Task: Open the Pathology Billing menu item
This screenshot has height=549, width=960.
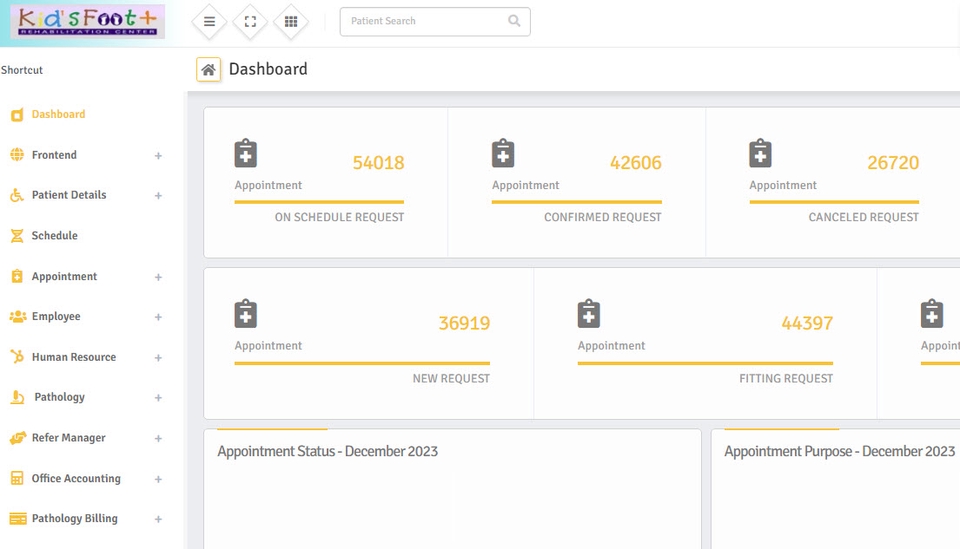Action: click(75, 518)
